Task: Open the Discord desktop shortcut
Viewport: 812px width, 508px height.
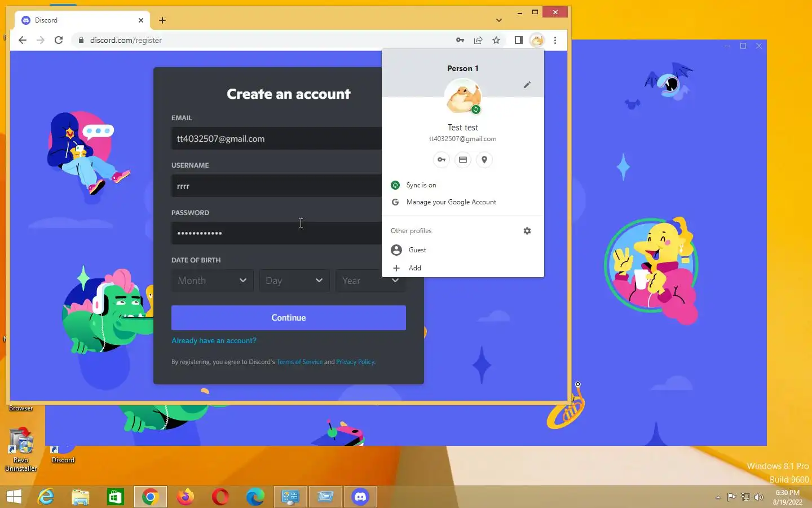Action: coord(63,455)
